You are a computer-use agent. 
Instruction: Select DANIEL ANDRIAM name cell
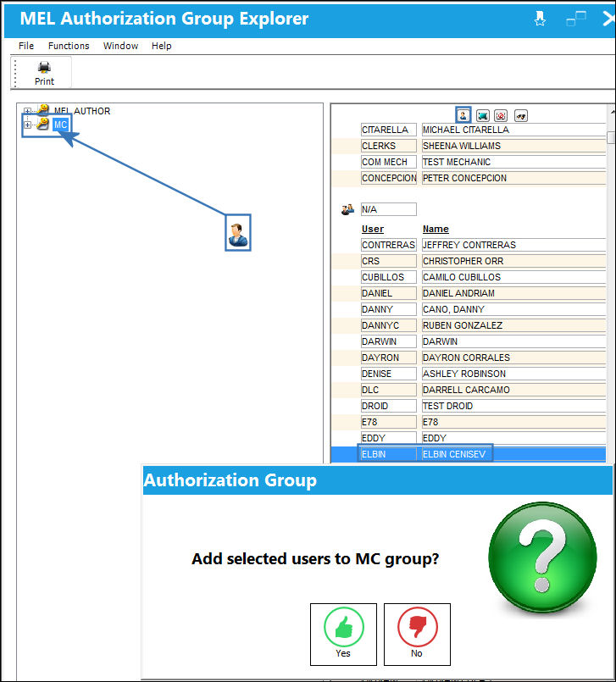513,293
